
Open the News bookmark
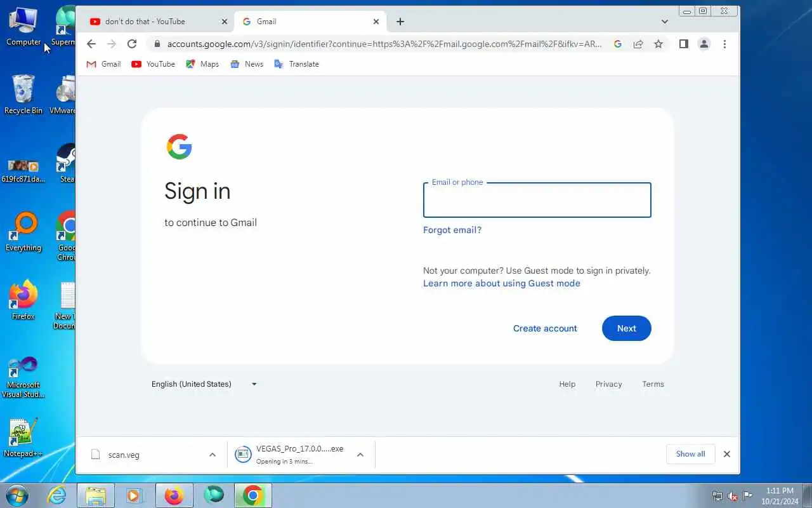(x=247, y=64)
